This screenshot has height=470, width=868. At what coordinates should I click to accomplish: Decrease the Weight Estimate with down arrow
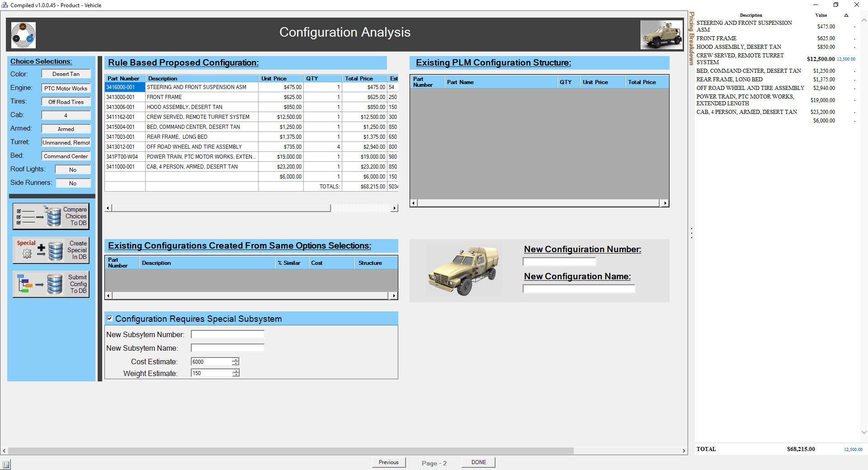[x=236, y=375]
